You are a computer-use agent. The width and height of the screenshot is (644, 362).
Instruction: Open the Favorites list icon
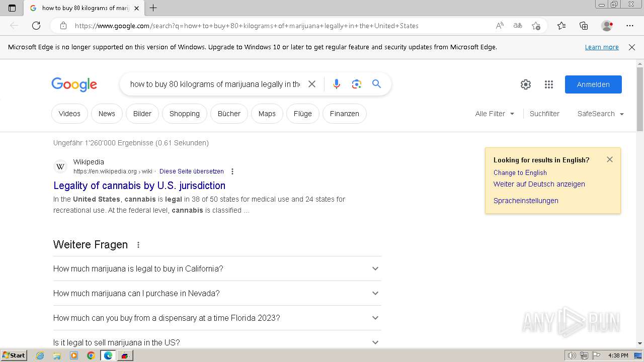coord(561,26)
